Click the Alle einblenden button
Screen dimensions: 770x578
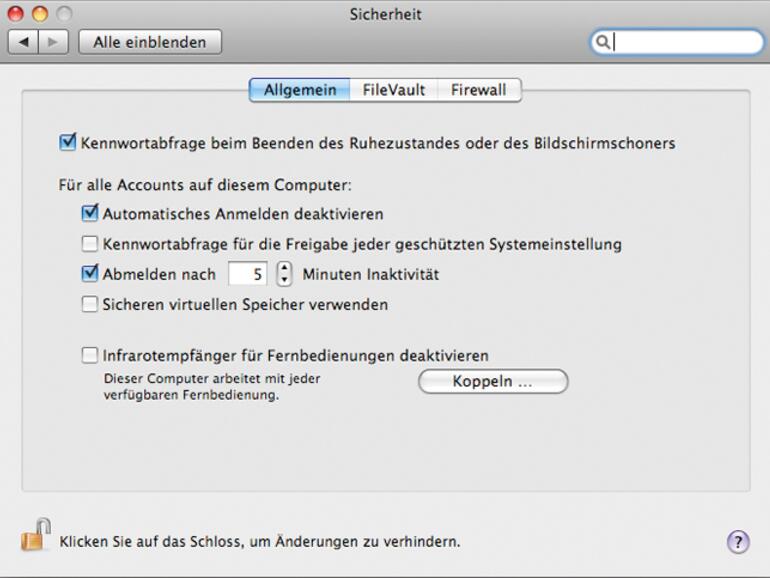pos(150,42)
